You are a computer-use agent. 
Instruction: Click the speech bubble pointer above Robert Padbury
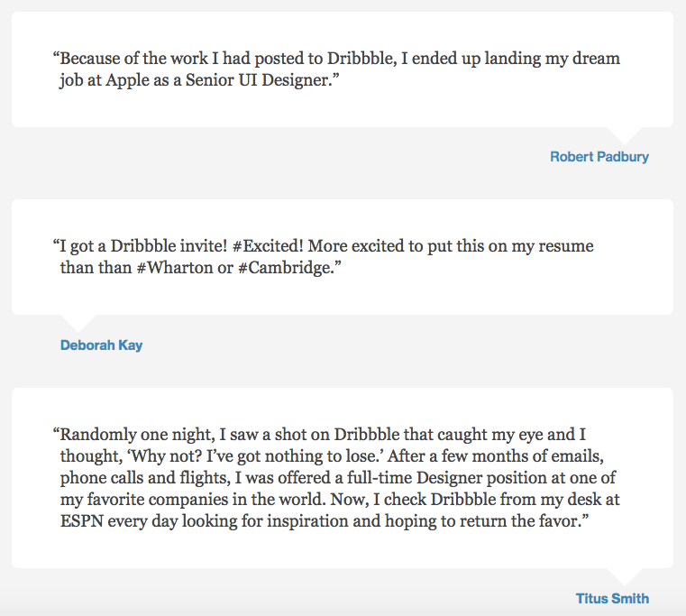(621, 134)
